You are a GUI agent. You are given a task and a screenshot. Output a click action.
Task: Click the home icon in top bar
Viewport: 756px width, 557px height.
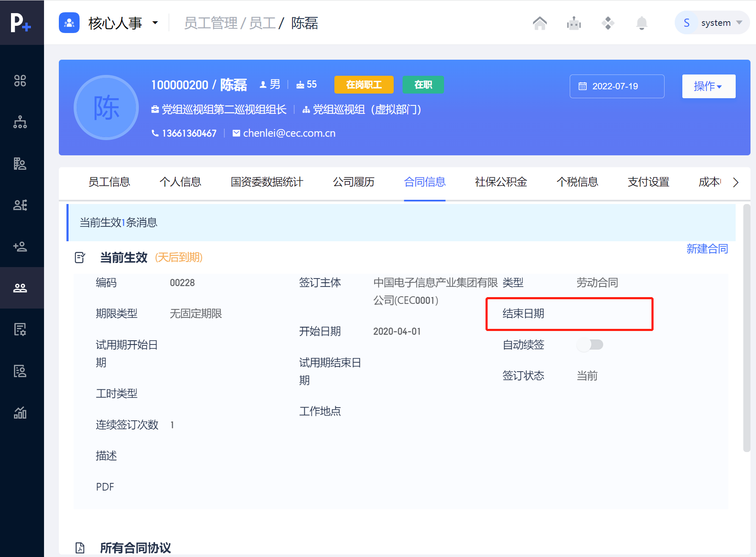(x=540, y=23)
